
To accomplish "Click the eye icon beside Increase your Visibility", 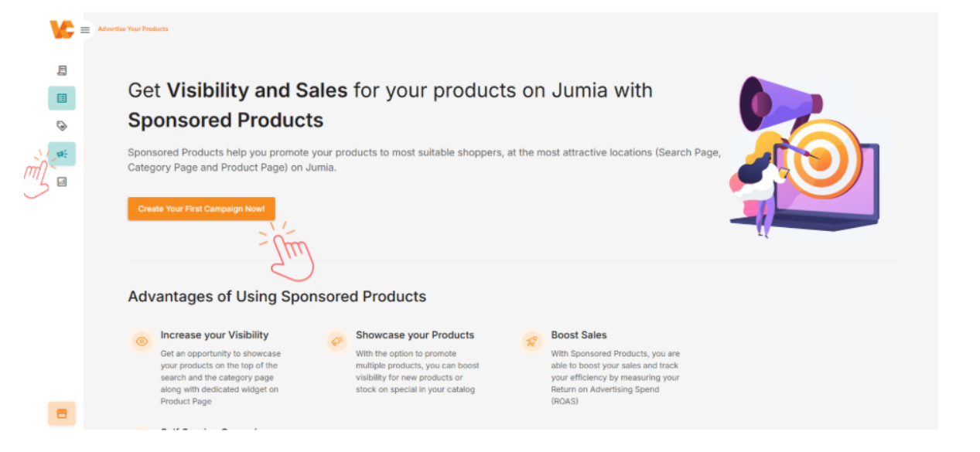I will 142,341.
